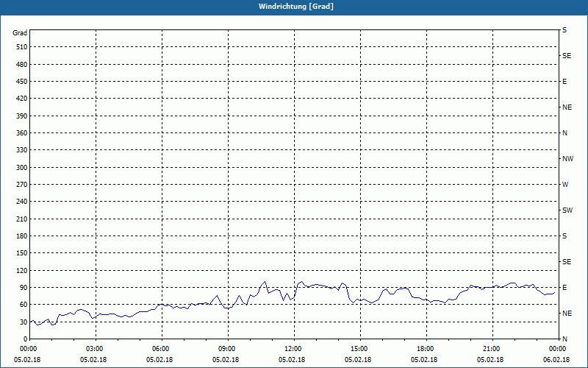Click the 450 degree axis label

pyautogui.click(x=22, y=82)
